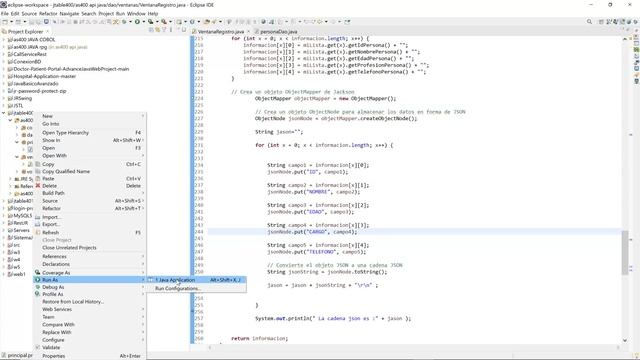
Task: Click Import... in context menu
Action: [89, 217]
